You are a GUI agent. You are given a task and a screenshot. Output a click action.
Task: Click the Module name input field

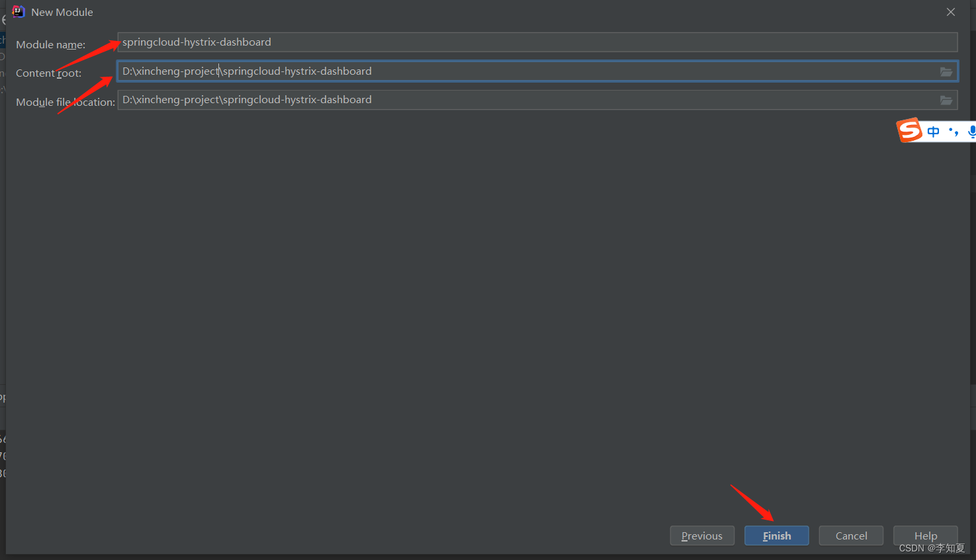537,42
